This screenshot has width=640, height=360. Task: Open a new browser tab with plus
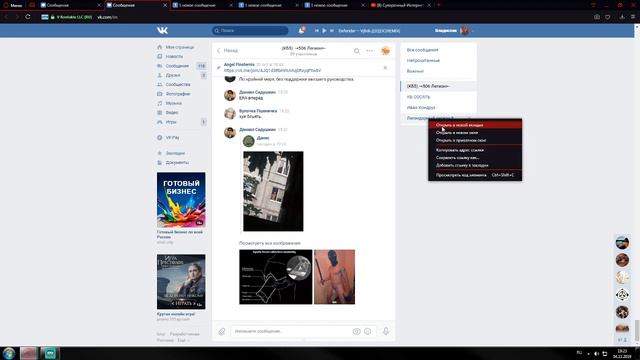[x=439, y=5]
